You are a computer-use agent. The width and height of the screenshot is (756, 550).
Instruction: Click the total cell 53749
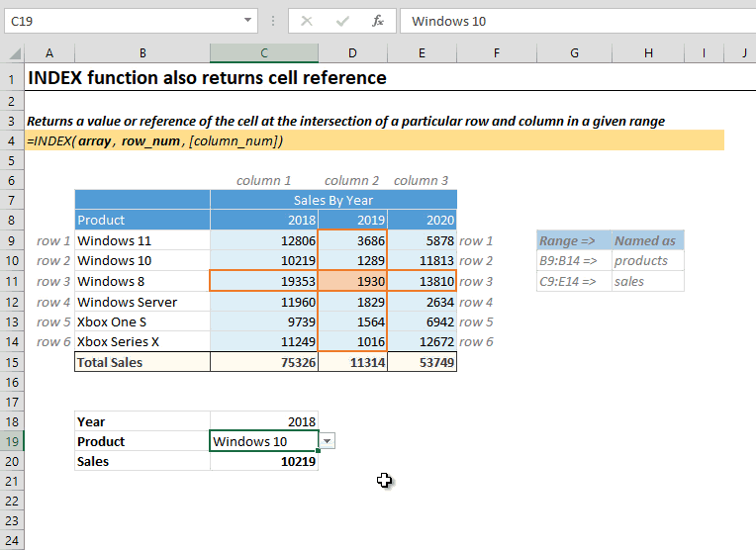pos(422,362)
